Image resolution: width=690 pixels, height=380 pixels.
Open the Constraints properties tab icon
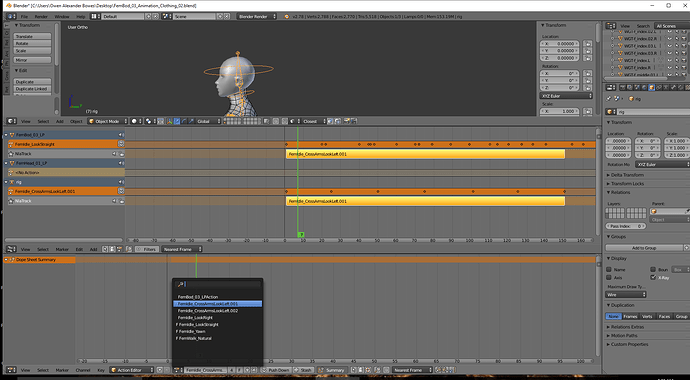(659, 88)
